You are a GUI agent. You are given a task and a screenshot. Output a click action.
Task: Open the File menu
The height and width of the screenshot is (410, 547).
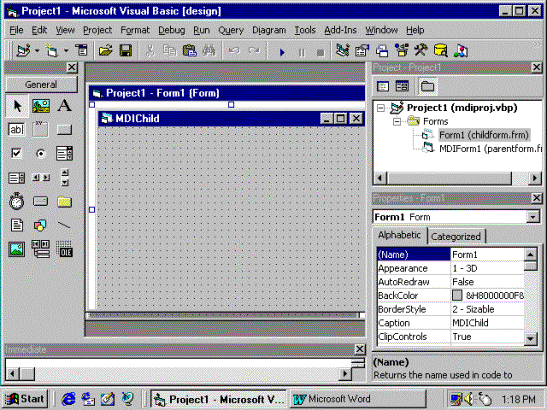click(16, 30)
